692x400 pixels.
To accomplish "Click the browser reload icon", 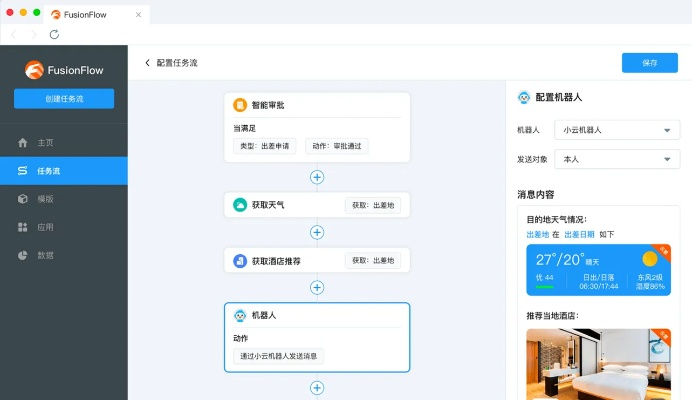I will tap(54, 34).
